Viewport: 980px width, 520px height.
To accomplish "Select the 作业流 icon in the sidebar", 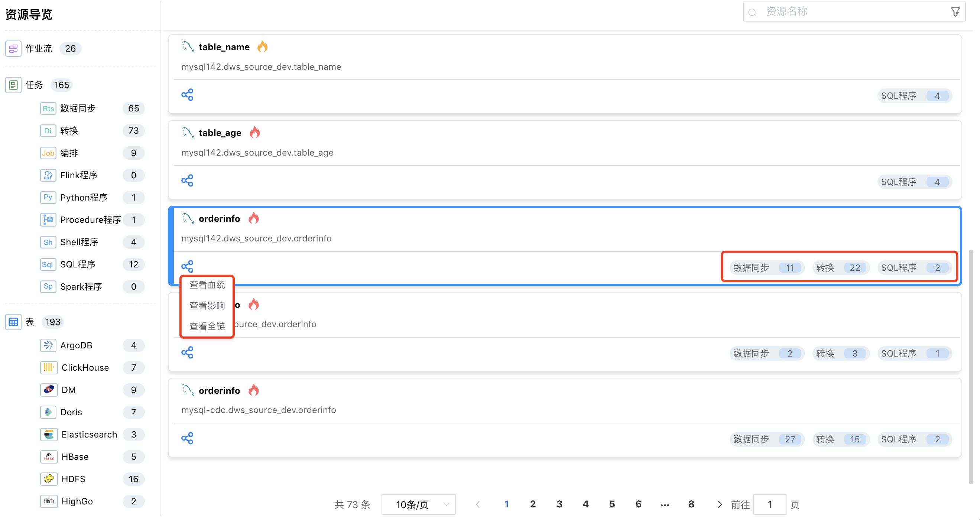I will 13,48.
